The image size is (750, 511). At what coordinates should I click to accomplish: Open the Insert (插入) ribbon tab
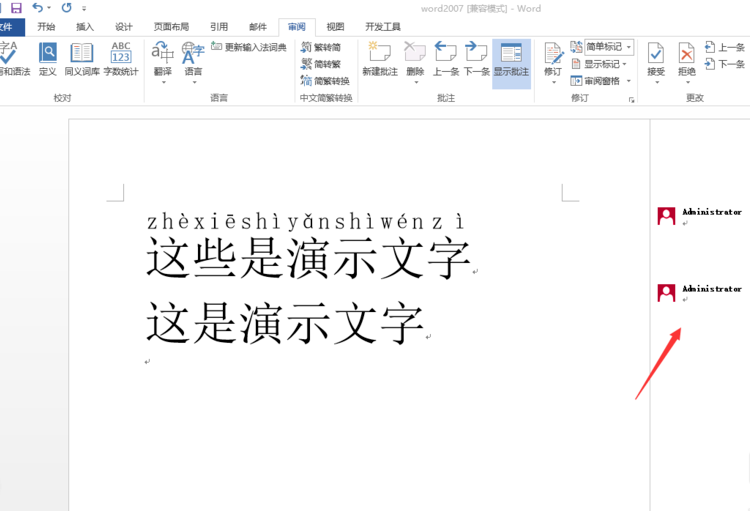coord(85,27)
